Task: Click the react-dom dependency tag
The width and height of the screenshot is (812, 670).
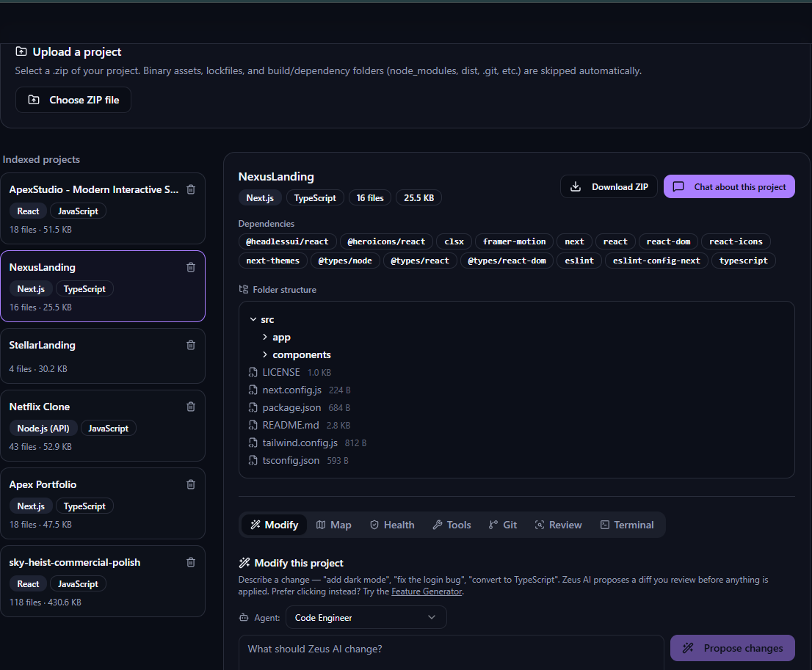Action: pos(669,241)
